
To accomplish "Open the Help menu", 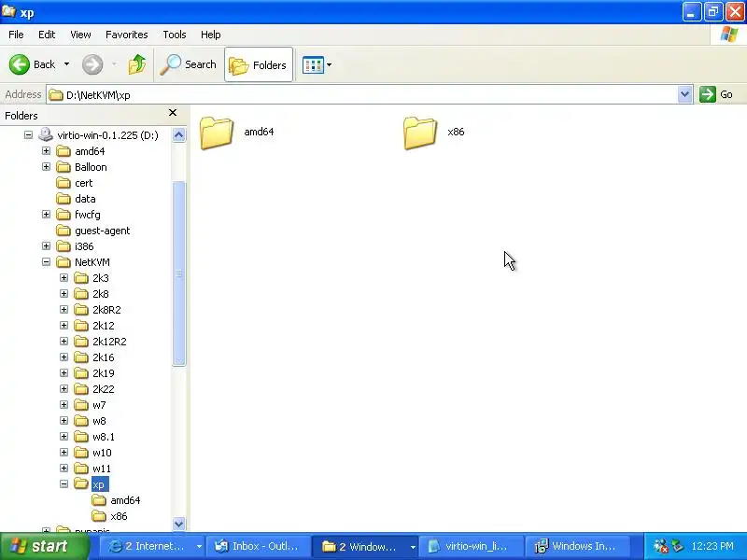I will (x=211, y=35).
